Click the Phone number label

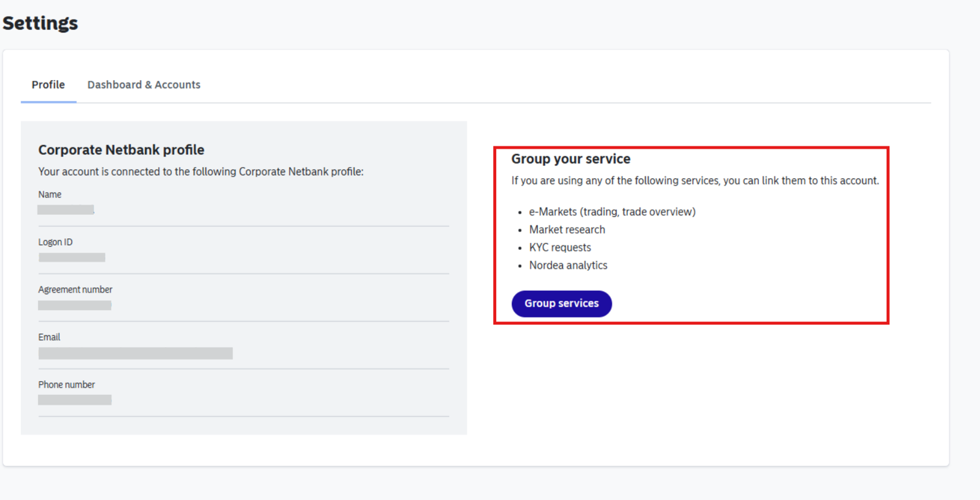(x=66, y=385)
